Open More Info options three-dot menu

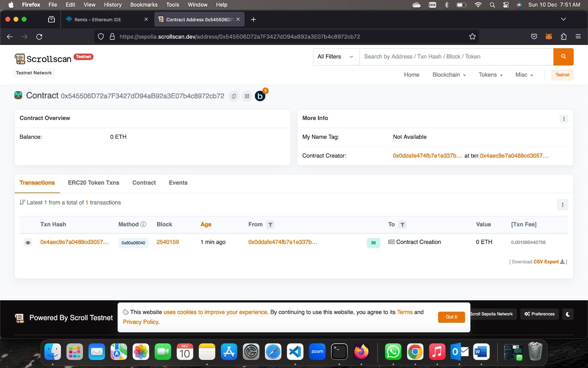564,118
